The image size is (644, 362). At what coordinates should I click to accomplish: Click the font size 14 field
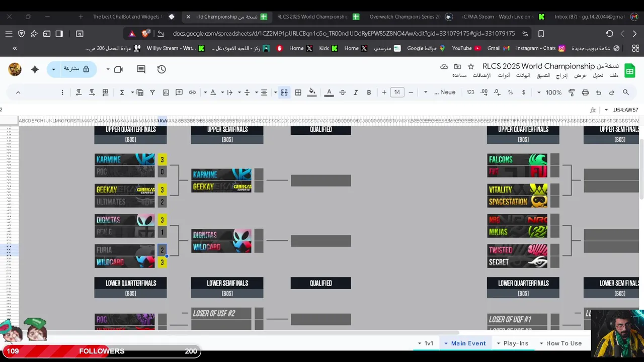pos(397,93)
